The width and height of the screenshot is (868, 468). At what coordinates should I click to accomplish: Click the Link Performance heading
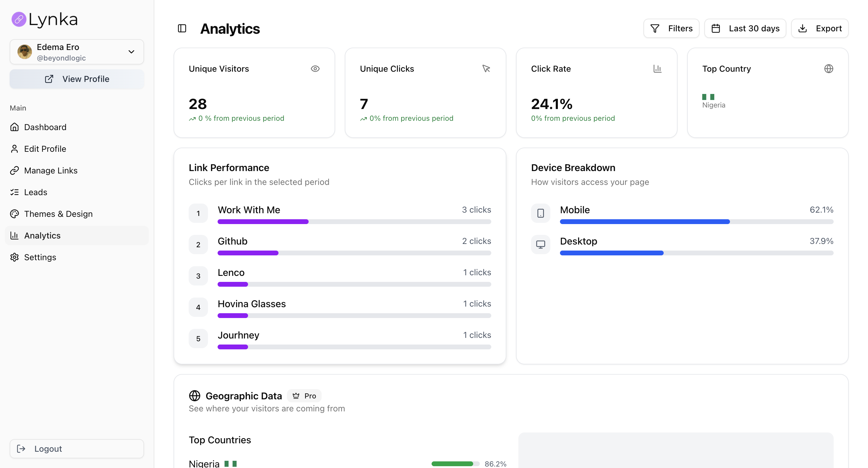229,168
